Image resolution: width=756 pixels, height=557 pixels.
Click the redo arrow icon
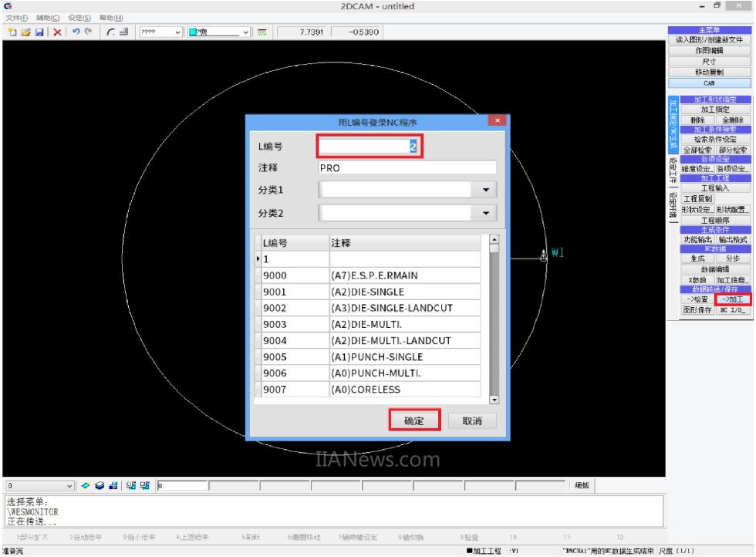[88, 32]
